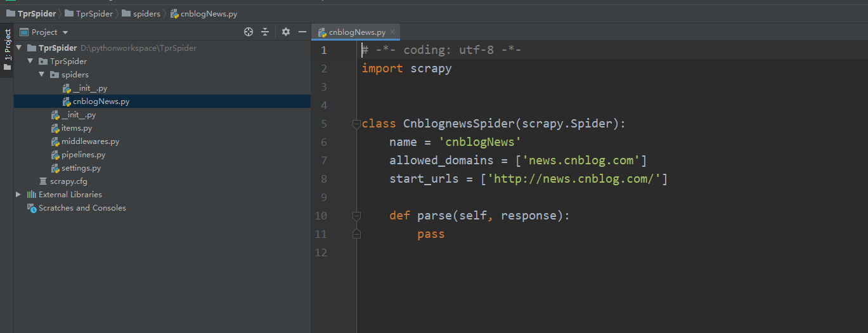The width and height of the screenshot is (868, 333).
Task: Click the items.py Python file icon
Action: [55, 128]
